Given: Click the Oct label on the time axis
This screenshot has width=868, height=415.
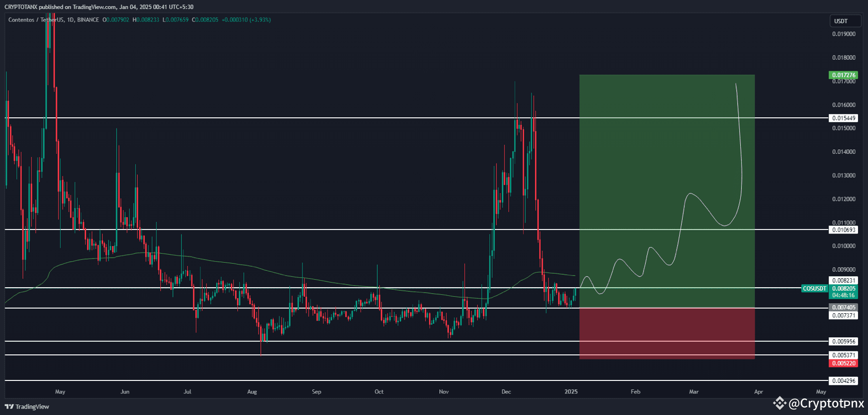Looking at the screenshot, I should (x=379, y=392).
